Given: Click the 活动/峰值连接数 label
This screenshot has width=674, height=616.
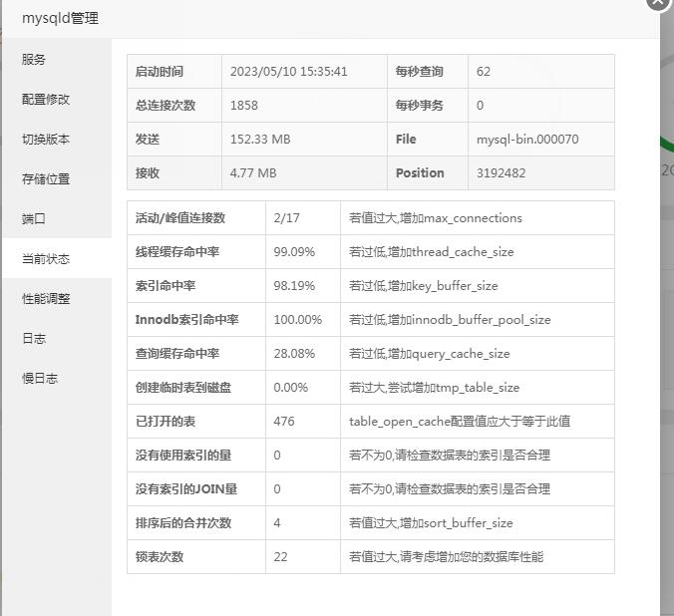Looking at the screenshot, I should click(180, 218).
